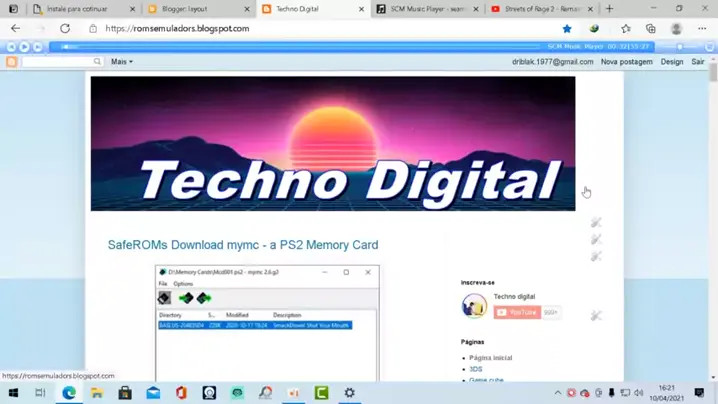Adjust the music player volume slider
The image size is (718, 404).
pyautogui.click(x=680, y=47)
